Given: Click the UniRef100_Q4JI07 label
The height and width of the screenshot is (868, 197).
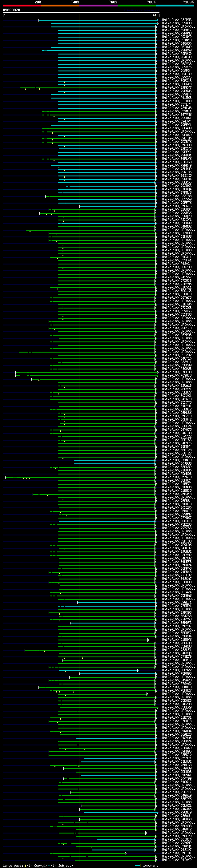Looking at the screenshot, I should click(177, 849).
